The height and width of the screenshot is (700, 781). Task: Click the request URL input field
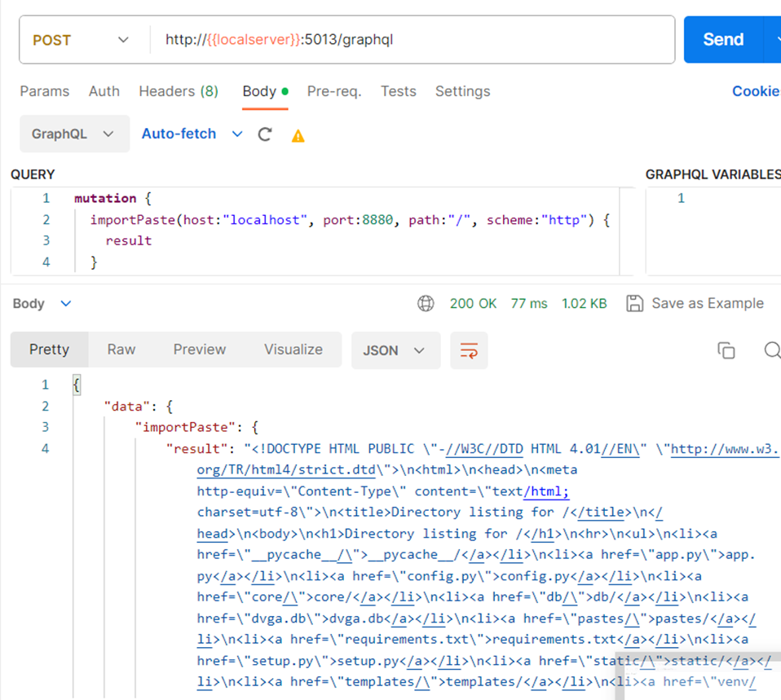click(x=413, y=40)
